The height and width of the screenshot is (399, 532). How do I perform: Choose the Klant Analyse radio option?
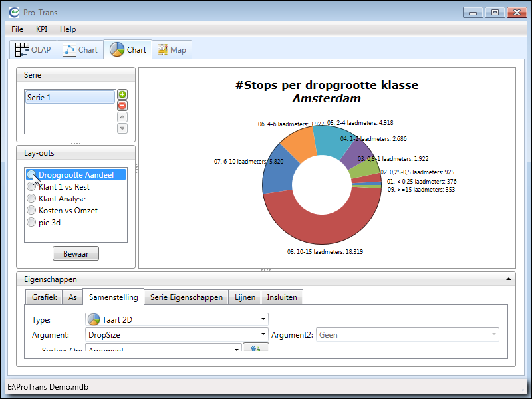(x=31, y=199)
